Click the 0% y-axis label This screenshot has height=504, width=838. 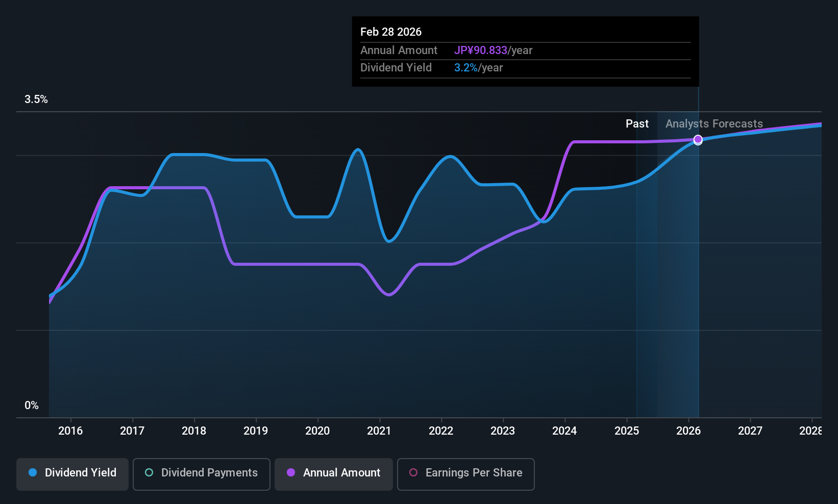coord(32,406)
